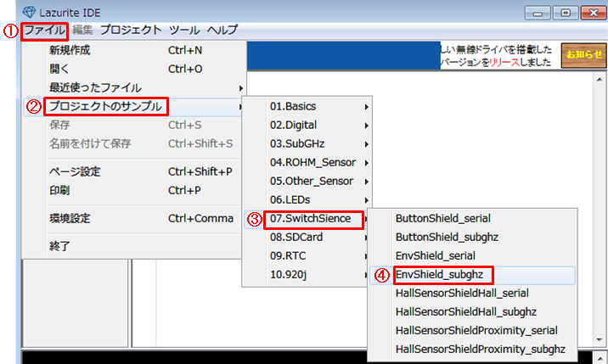The height and width of the screenshot is (364, 608).
Task: Open the ファイル menu
Action: (45, 31)
